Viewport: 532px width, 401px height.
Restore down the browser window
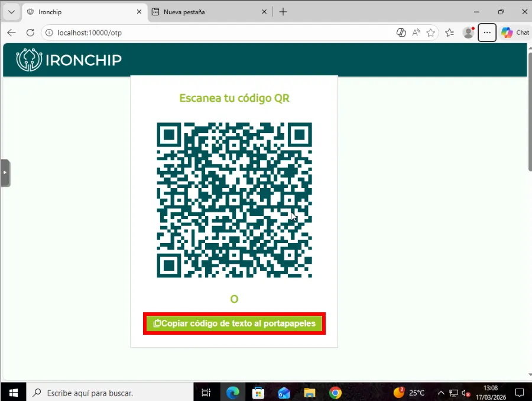click(501, 12)
